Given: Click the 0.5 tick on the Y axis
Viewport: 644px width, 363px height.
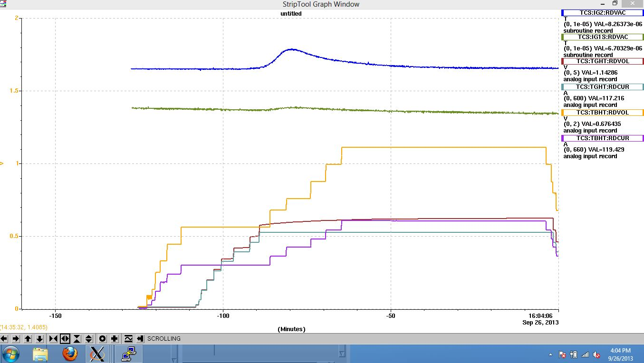Looking at the screenshot, I should (x=14, y=236).
